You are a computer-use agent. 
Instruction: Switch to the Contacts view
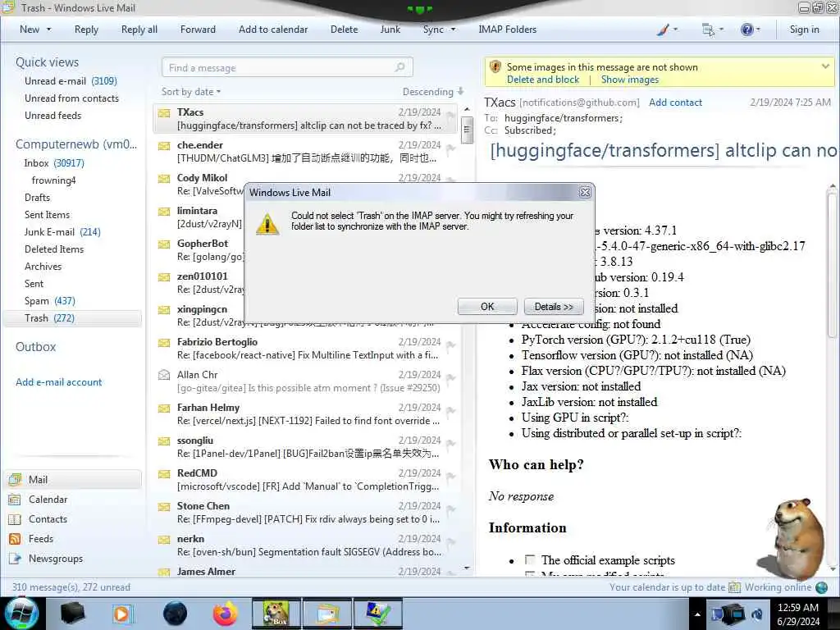[48, 519]
